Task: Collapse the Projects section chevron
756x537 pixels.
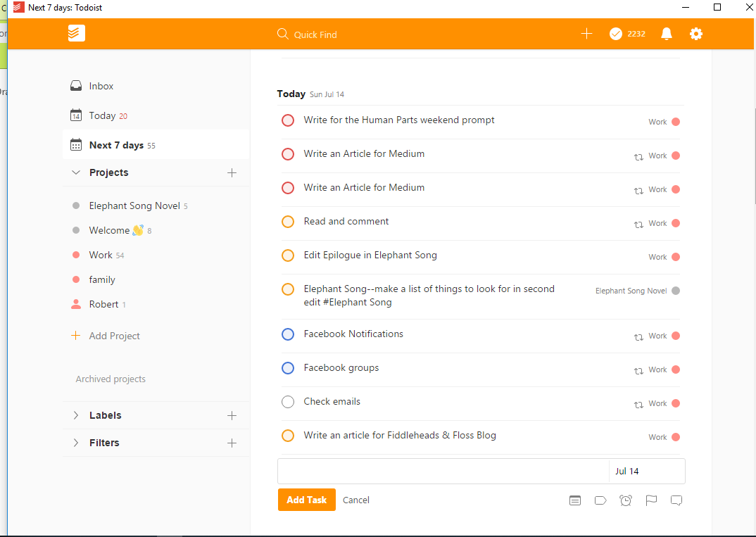Action: tap(76, 172)
